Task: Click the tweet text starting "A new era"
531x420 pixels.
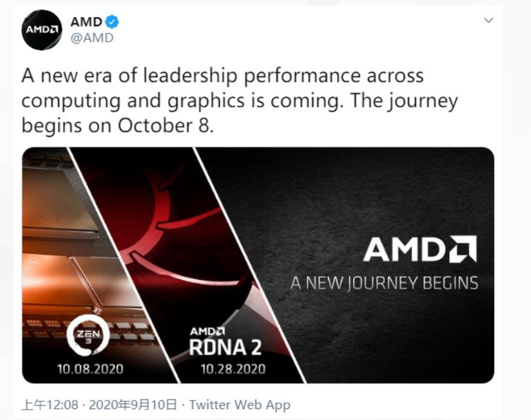Action: click(222, 76)
